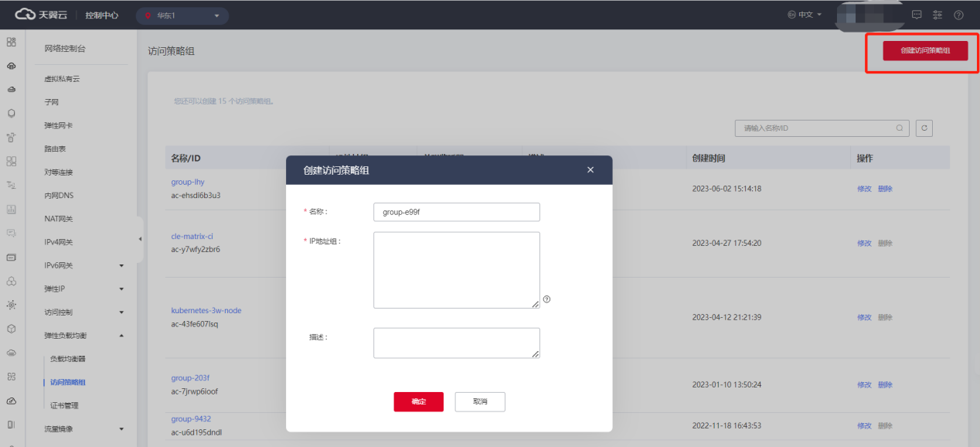Open the 华东1 region dropdown
The image size is (980, 447).
click(182, 15)
